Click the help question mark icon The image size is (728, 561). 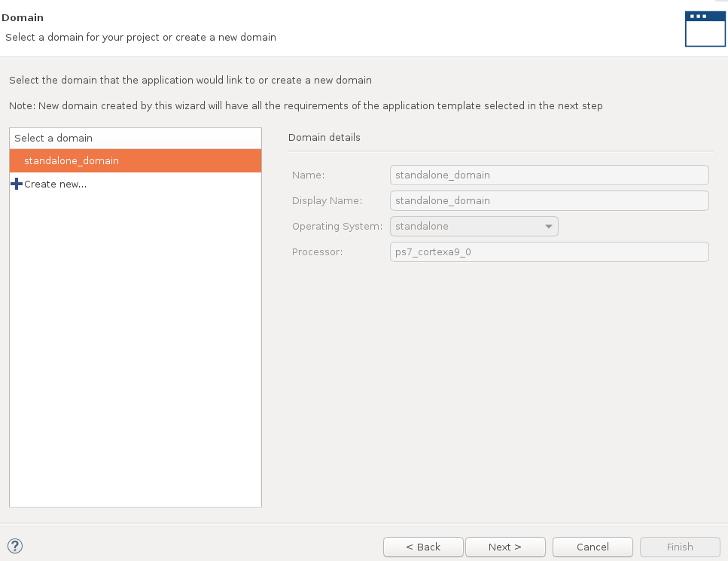(x=15, y=547)
